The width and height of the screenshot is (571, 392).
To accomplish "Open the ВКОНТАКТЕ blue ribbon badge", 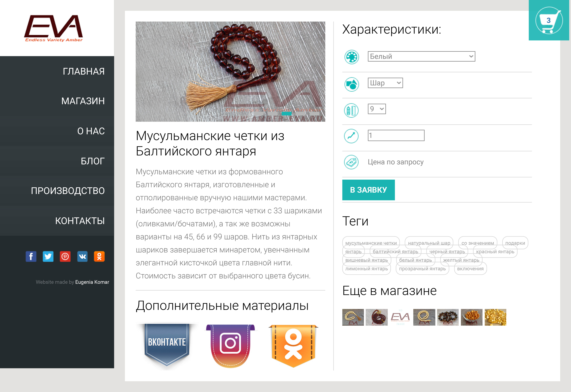I will coord(167,346).
